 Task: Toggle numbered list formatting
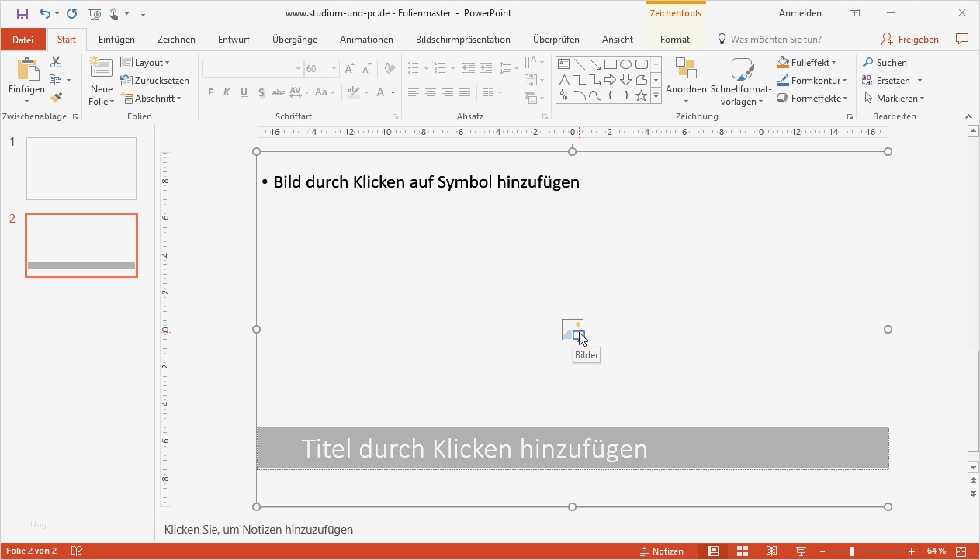pyautogui.click(x=439, y=67)
